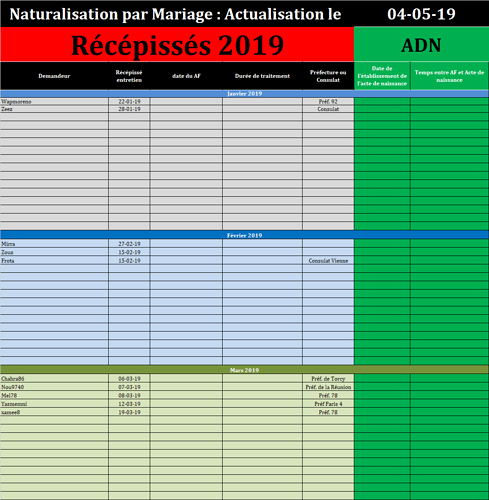Image resolution: width=489 pixels, height=500 pixels.
Task: Click the Préf. de la Réunion cell
Action: 328,387
